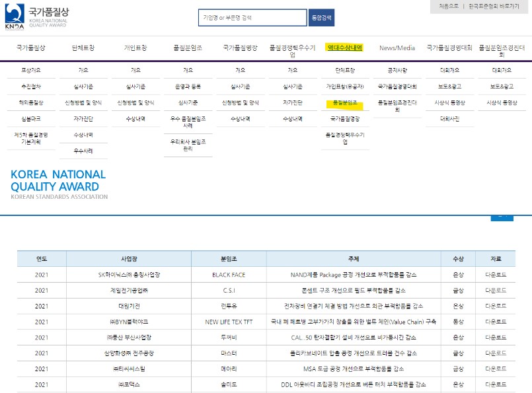Select 품질분임조경진대회 under News/Media
532x393 pixels.
[397, 106]
